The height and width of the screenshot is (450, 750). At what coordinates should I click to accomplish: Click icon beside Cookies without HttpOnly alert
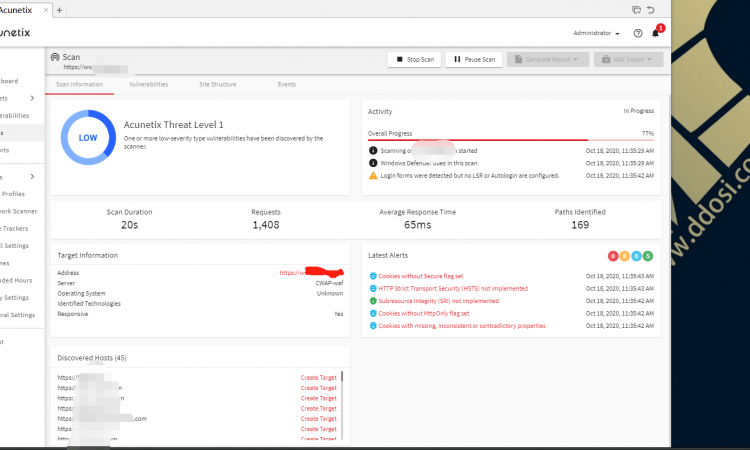(373, 313)
